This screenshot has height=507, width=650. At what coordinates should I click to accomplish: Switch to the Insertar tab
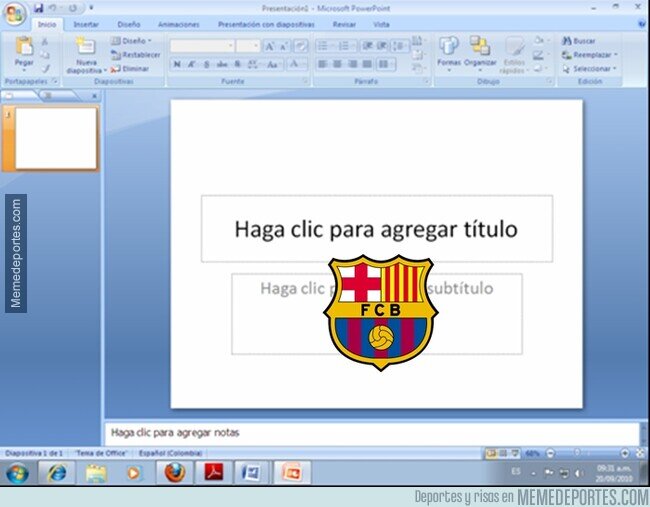86,23
